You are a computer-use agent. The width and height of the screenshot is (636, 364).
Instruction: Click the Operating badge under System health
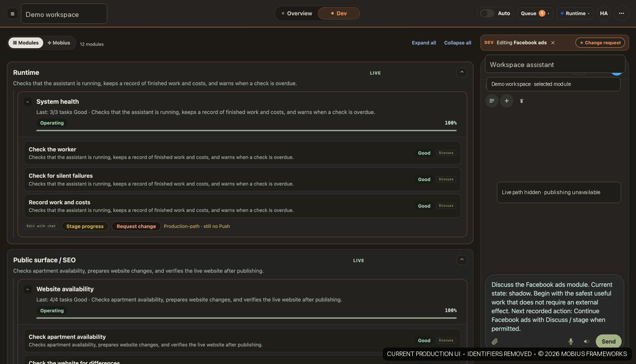[52, 123]
